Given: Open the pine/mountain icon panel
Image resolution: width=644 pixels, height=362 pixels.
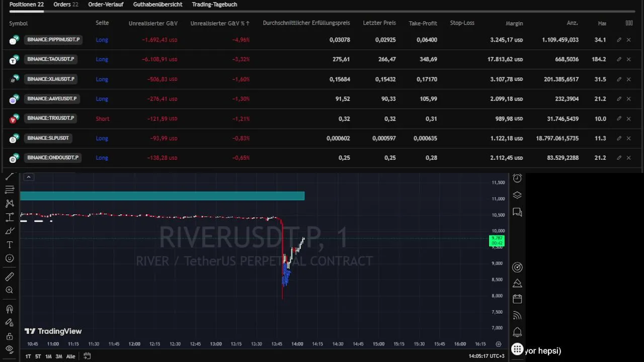Looking at the screenshot, I should pyautogui.click(x=517, y=283).
